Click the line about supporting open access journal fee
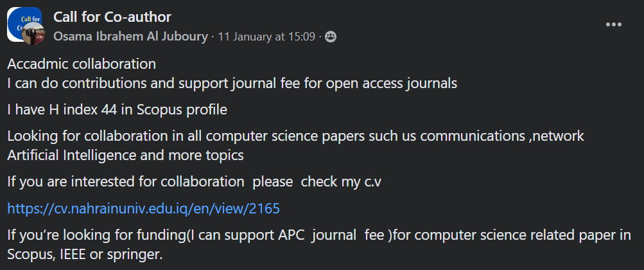Image resolution: width=644 pixels, height=270 pixels. 232,83
